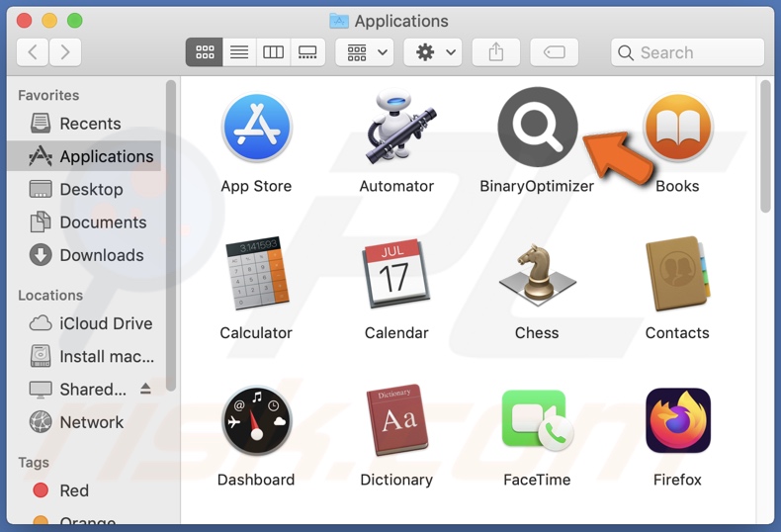Click the Favorites section header
Image resolution: width=781 pixels, height=532 pixels.
[48, 95]
